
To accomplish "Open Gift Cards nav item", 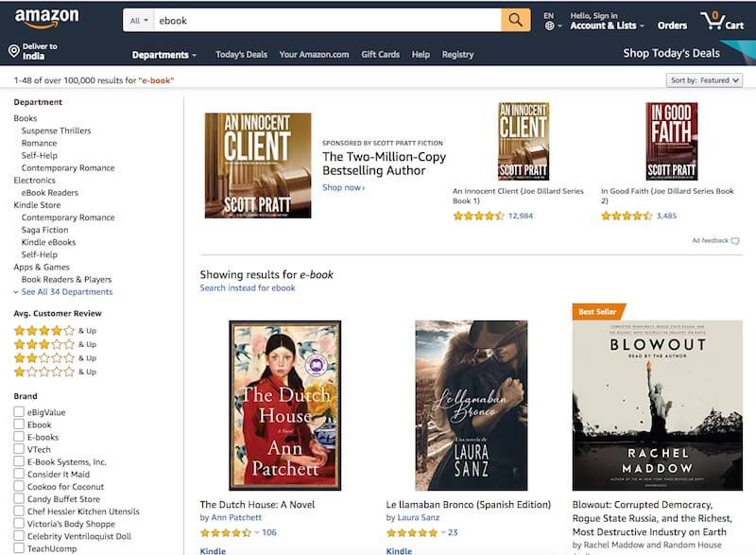I will [x=381, y=55].
